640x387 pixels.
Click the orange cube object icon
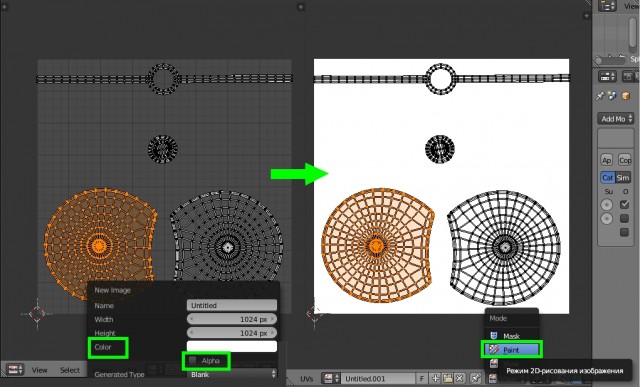626,96
